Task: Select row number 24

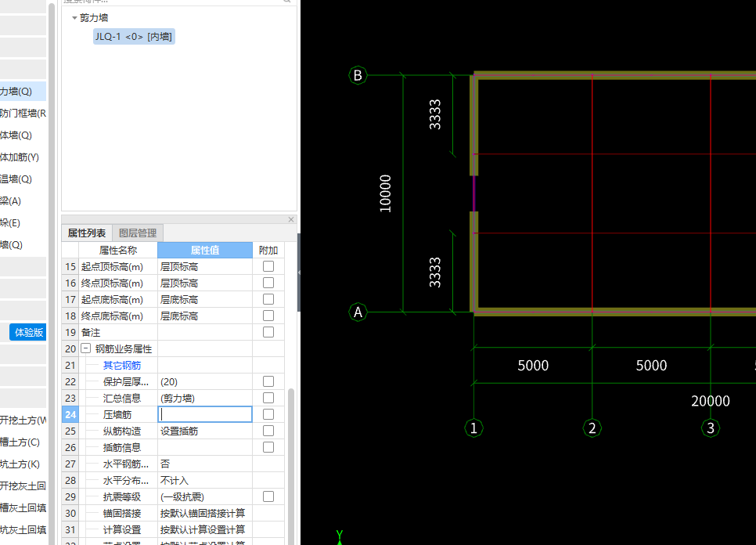Action: pos(70,414)
